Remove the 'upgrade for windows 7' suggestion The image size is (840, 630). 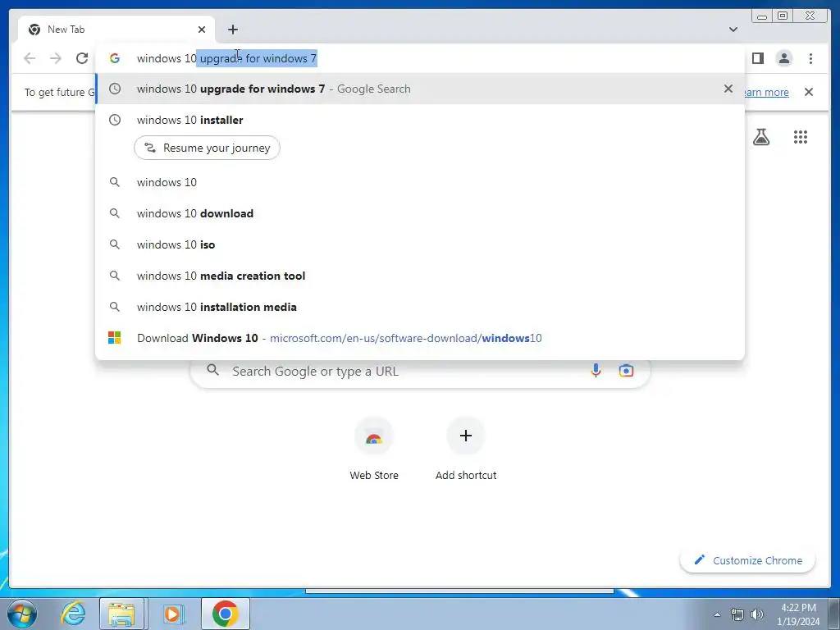(728, 89)
